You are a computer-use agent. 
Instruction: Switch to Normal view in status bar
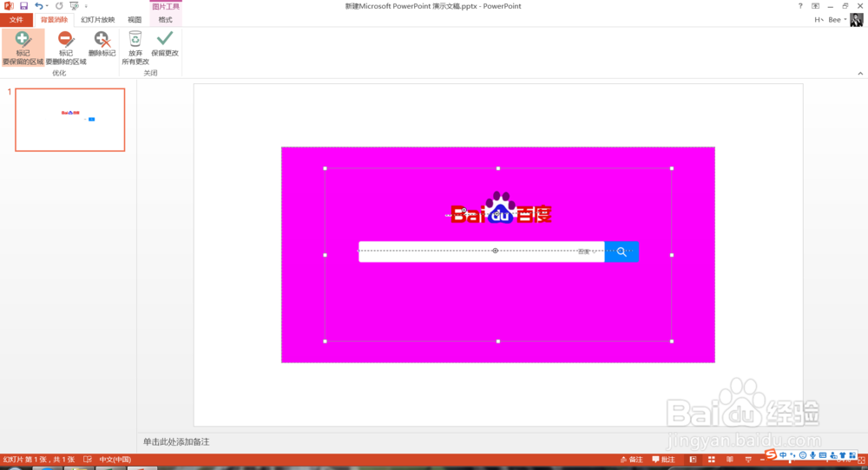(693, 460)
